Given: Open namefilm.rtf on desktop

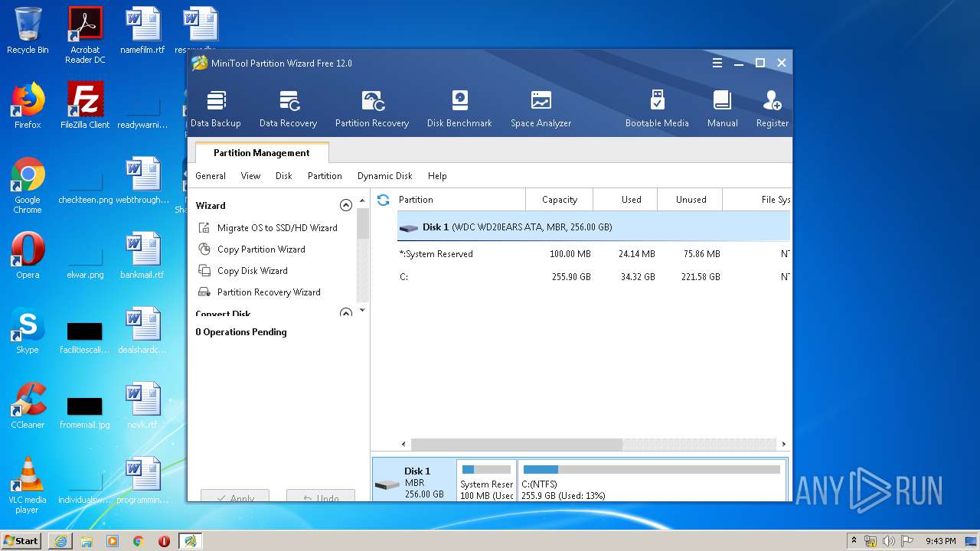Looking at the screenshot, I should [142, 31].
